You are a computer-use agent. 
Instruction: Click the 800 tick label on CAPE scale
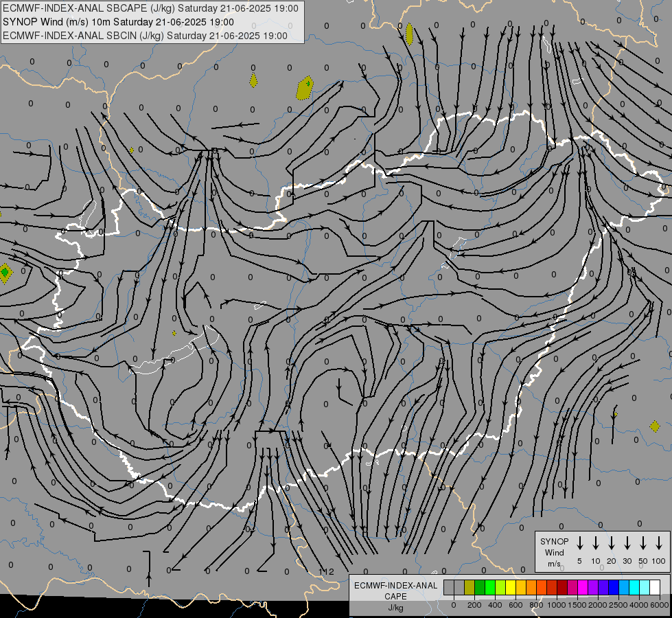click(536, 605)
